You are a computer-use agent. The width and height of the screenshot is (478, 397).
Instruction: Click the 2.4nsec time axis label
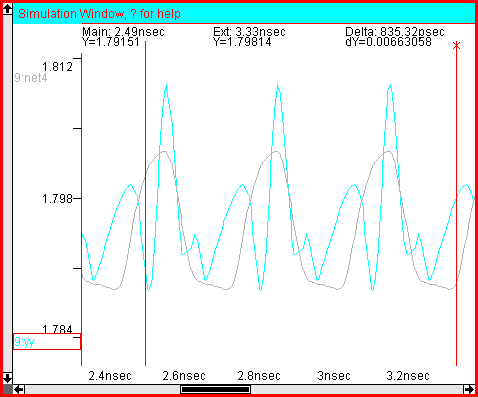point(110,376)
